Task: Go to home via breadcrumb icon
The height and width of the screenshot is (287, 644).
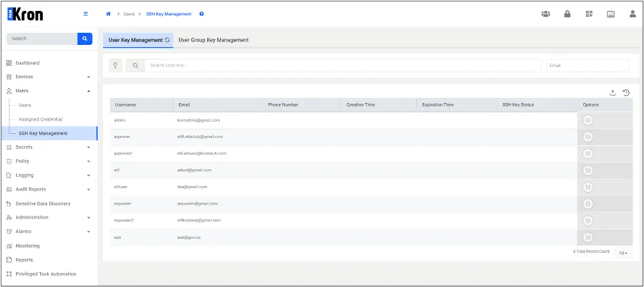Action: coord(109,14)
